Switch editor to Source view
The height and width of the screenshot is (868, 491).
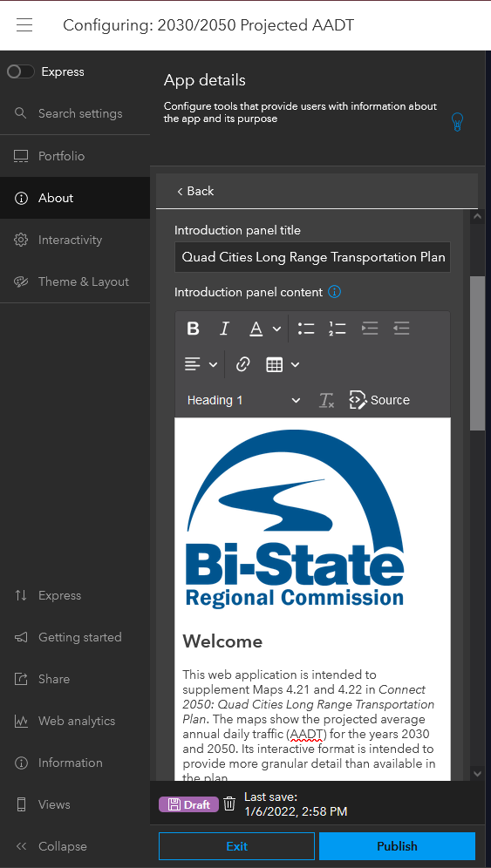point(379,400)
